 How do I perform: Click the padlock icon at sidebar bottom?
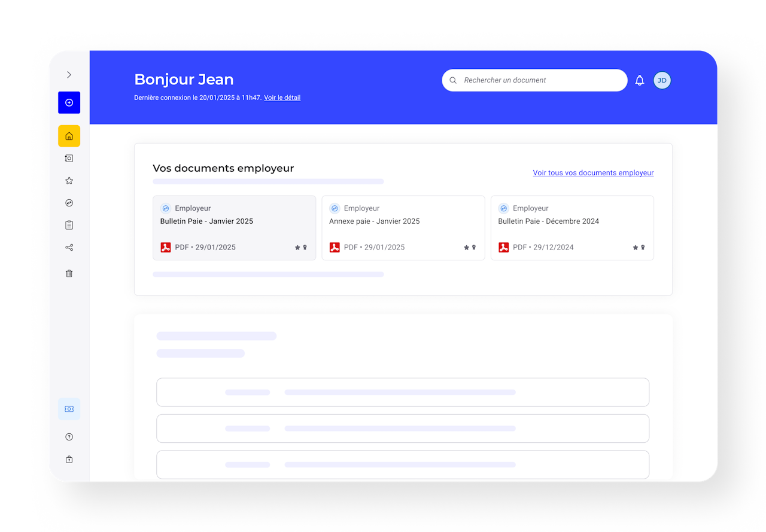coord(69,460)
